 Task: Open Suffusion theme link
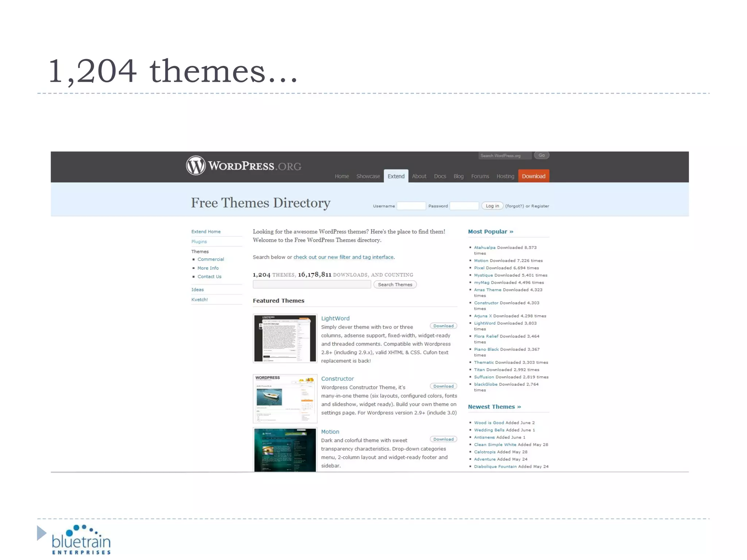coord(484,377)
